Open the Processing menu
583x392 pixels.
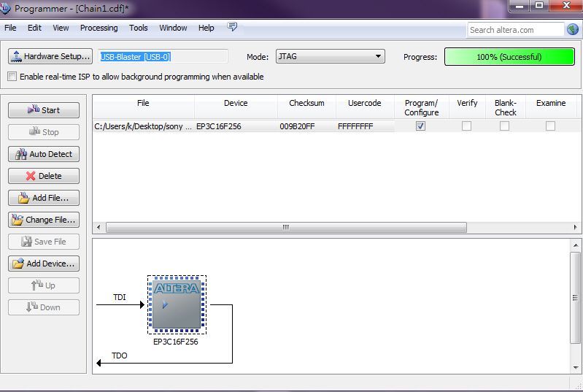click(x=99, y=28)
